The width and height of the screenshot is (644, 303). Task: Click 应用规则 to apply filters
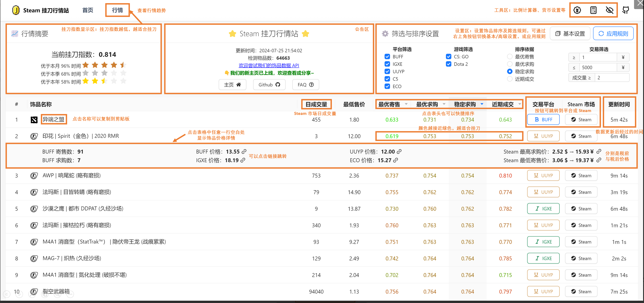[613, 34]
